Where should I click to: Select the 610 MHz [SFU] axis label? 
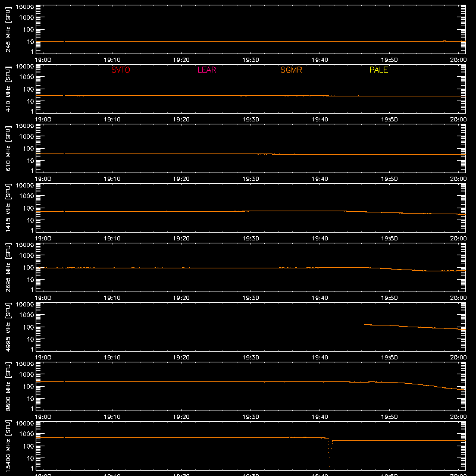[8, 148]
